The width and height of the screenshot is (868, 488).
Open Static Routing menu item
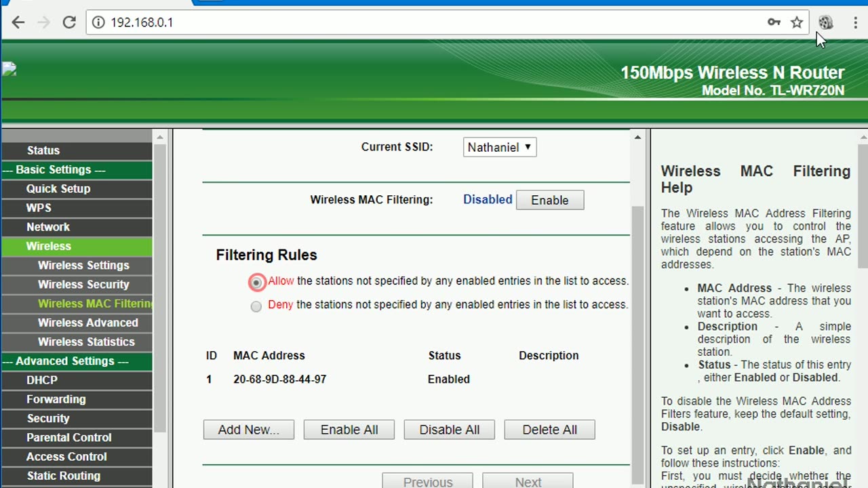click(77, 476)
